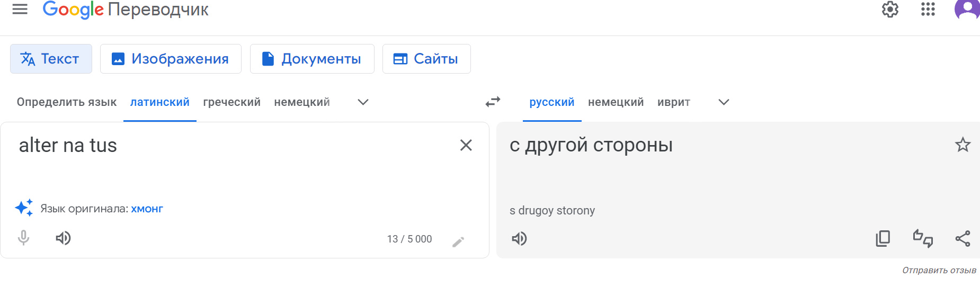
Task: Share the translation
Action: click(963, 239)
